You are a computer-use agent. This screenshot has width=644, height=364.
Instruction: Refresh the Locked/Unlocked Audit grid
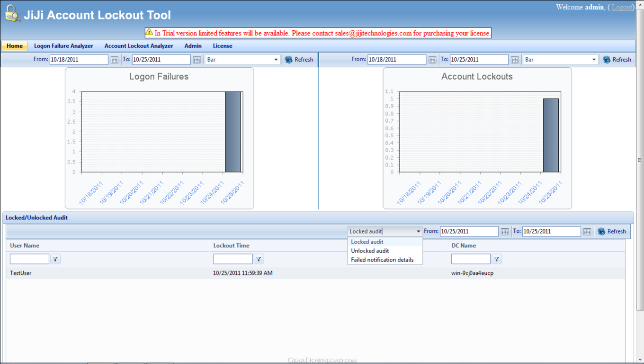point(612,231)
